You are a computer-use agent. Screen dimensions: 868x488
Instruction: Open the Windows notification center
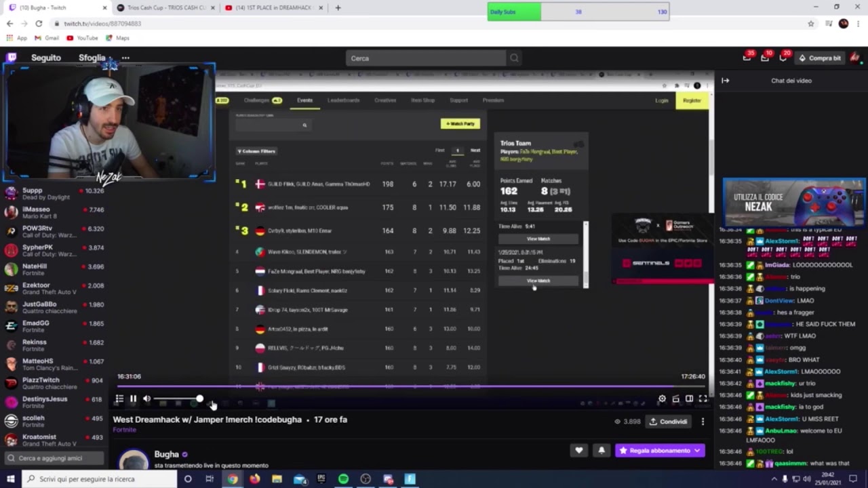853,479
